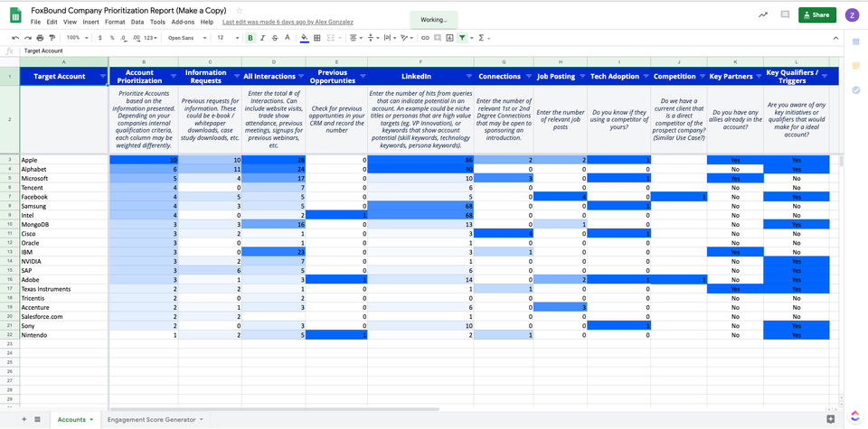Open the fill color picker
This screenshot has width=868, height=429.
click(304, 38)
